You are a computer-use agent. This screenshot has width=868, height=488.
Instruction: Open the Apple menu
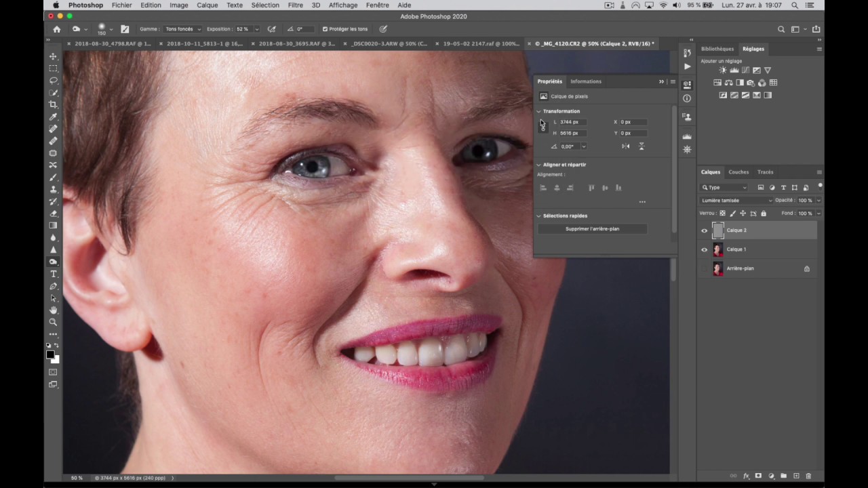(x=56, y=5)
